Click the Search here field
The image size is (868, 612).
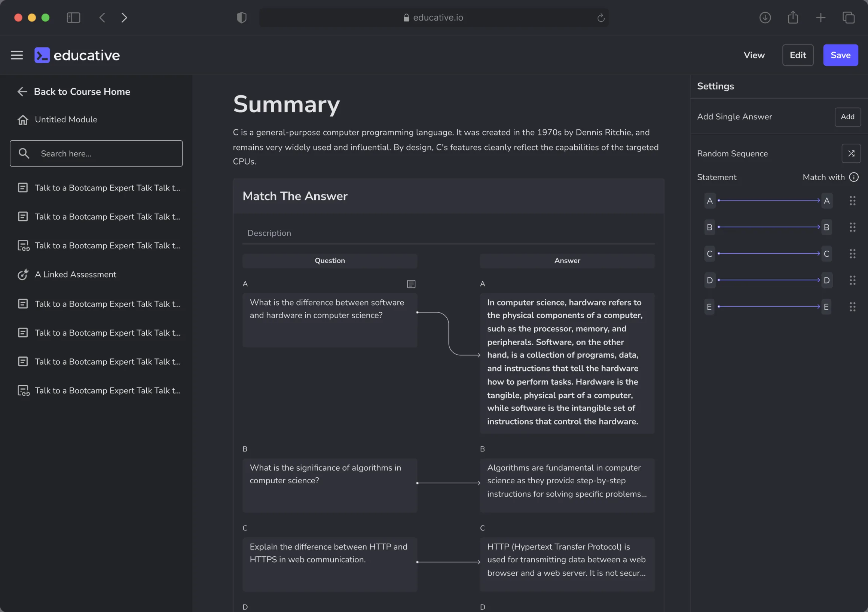(96, 153)
